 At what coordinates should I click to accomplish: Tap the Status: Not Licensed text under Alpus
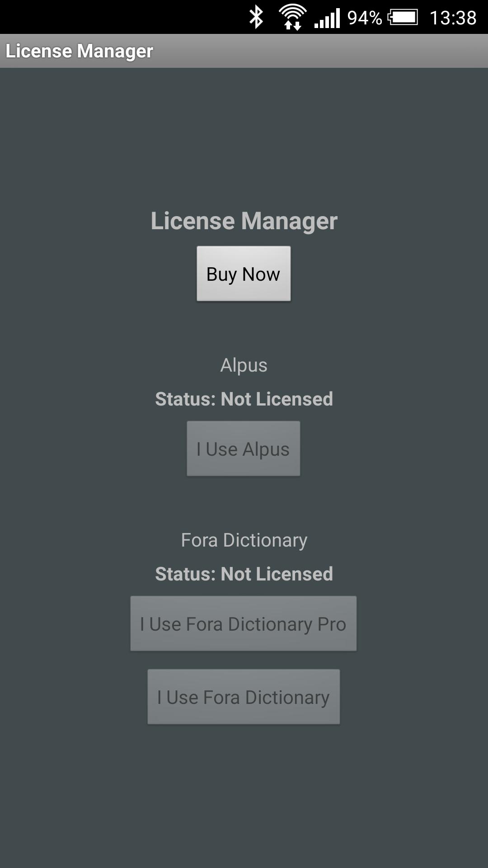244,399
